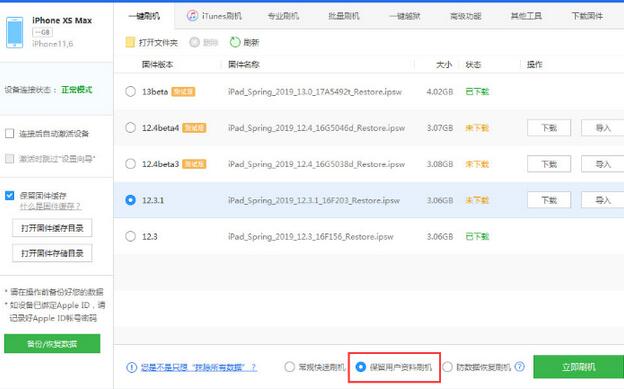Open the 其他工具 tab
Image resolution: width=624 pixels, height=389 pixels.
526,16
